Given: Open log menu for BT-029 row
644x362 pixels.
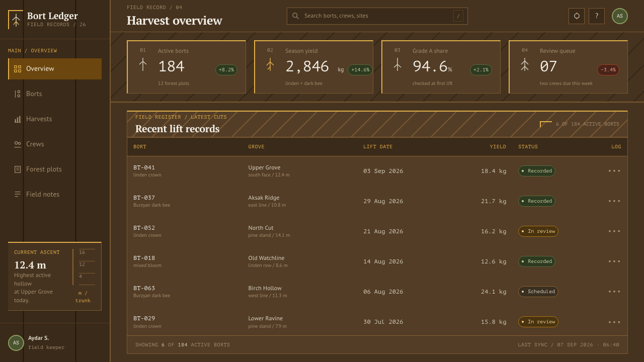Looking at the screenshot, I should (614, 322).
